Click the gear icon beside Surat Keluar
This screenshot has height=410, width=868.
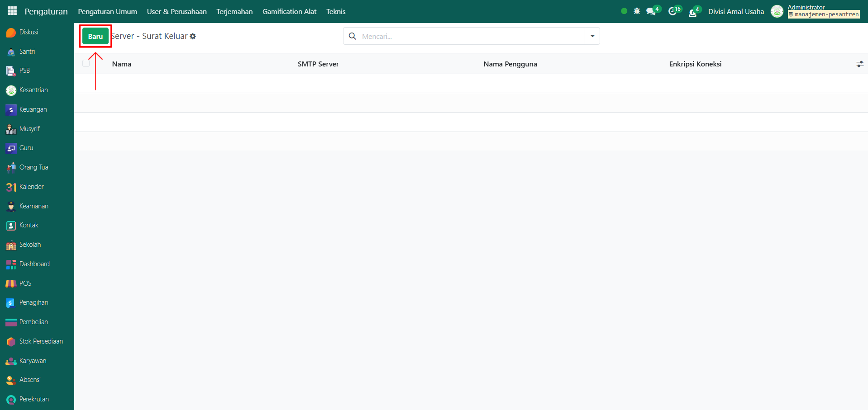[193, 37]
